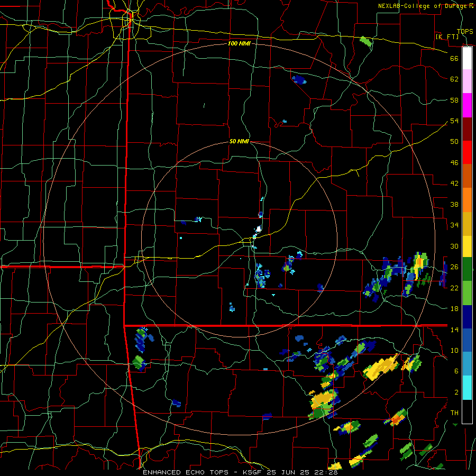Image resolution: width=476 pixels, height=476 pixels.
Task: Click the cyan legend swatch
Action: pyautogui.click(x=467, y=388)
